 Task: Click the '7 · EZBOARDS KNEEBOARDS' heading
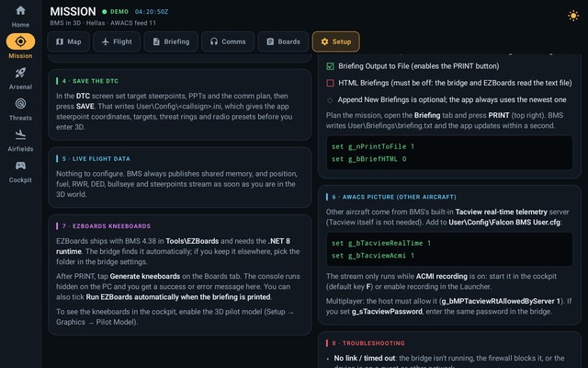[x=107, y=226]
